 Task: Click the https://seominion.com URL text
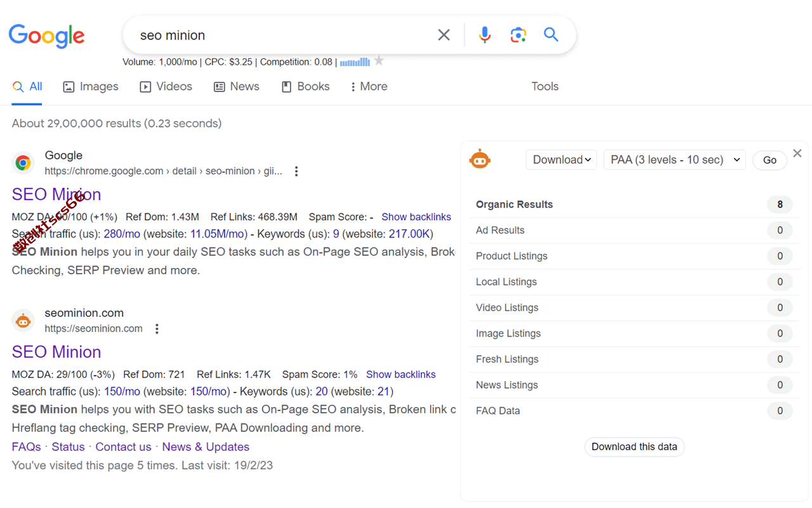94,329
